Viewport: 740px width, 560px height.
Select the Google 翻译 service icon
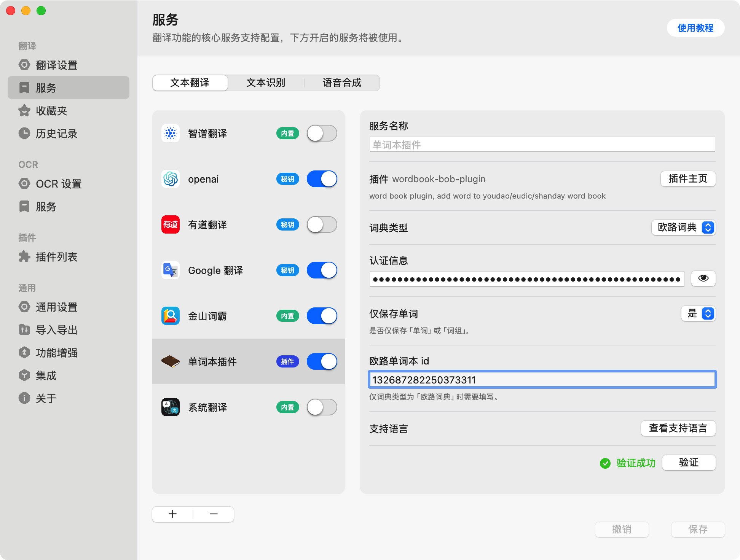coord(170,270)
